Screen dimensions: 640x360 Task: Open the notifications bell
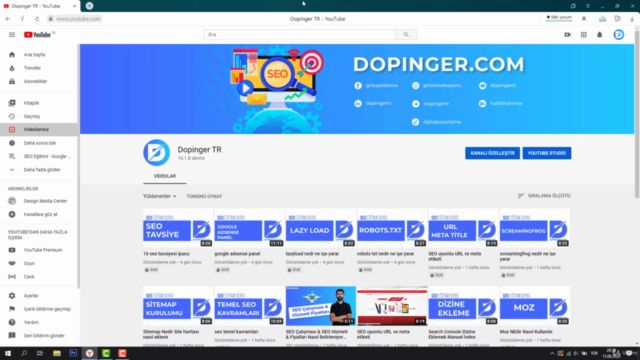600,35
